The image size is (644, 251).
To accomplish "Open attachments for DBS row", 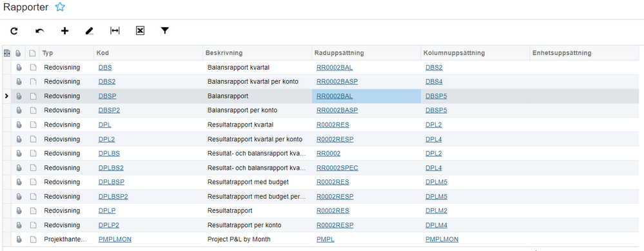I will pyautogui.click(x=19, y=67).
